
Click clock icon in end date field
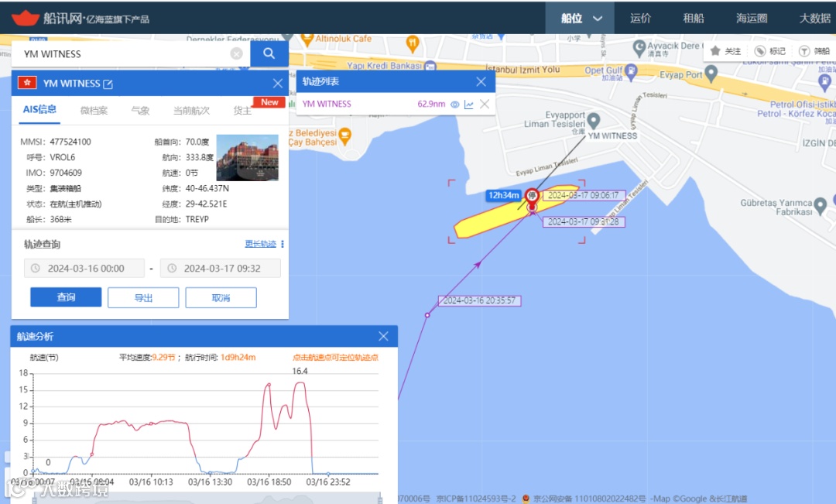pos(172,269)
